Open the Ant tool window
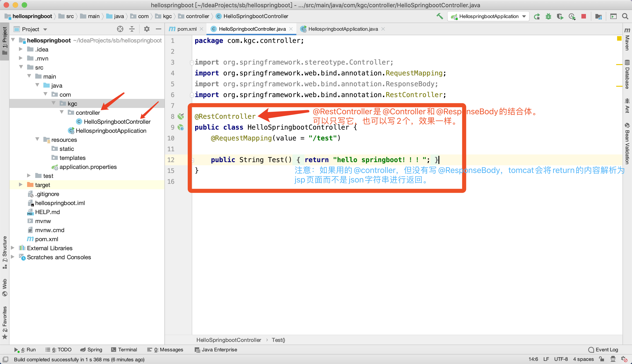This screenshot has width=632, height=364. [627, 106]
